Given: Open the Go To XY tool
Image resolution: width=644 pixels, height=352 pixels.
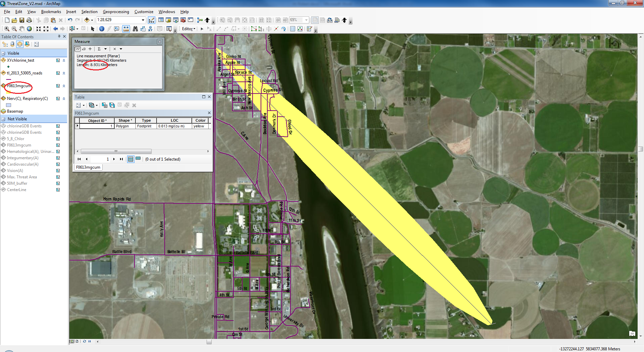Looking at the screenshot, I should [150, 29].
